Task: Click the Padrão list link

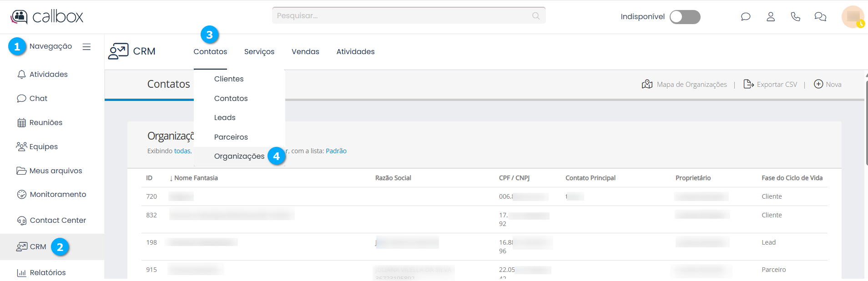Action: [336, 151]
